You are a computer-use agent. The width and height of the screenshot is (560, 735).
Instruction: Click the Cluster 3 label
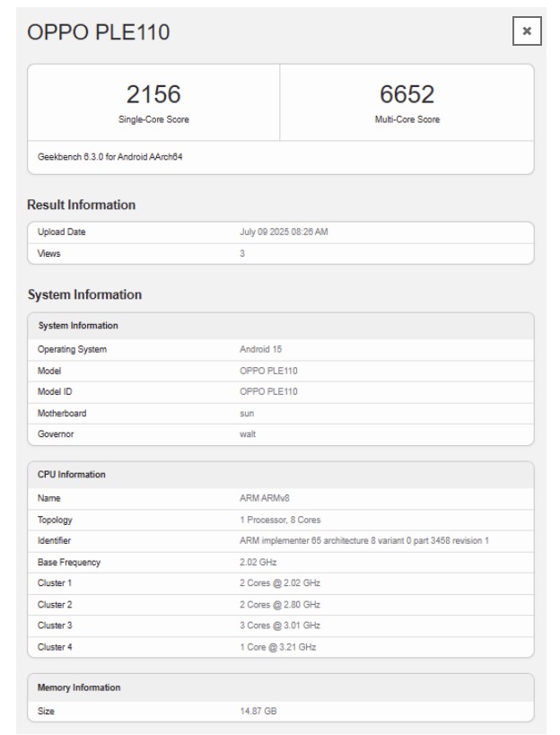pos(55,626)
